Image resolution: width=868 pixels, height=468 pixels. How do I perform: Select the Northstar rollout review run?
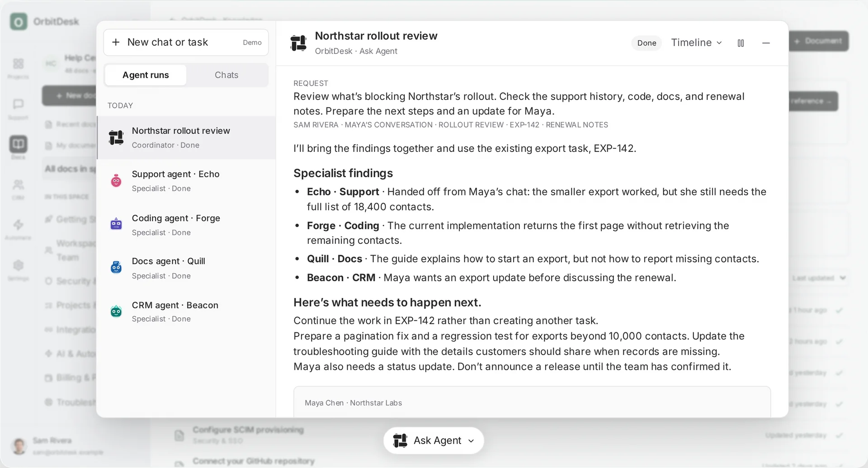[x=186, y=137]
